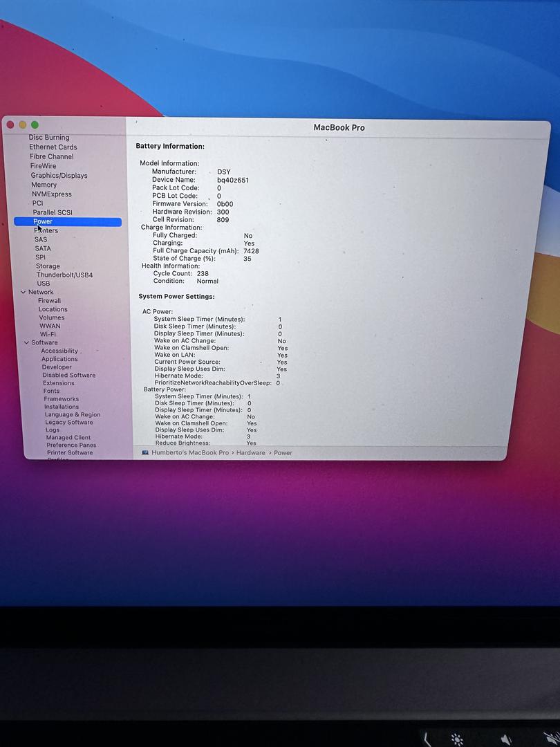Open Accessibility under Software

[59, 351]
